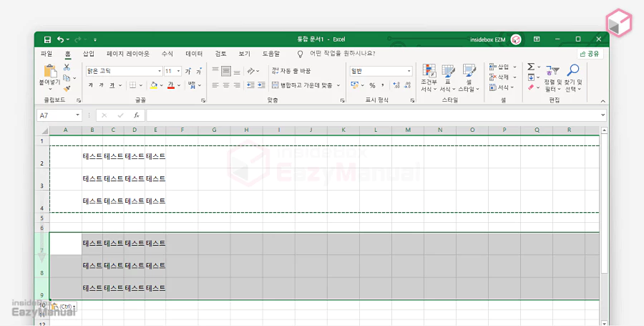Click the Percent style icon
Viewport: 644px width, 326px height.
point(372,85)
